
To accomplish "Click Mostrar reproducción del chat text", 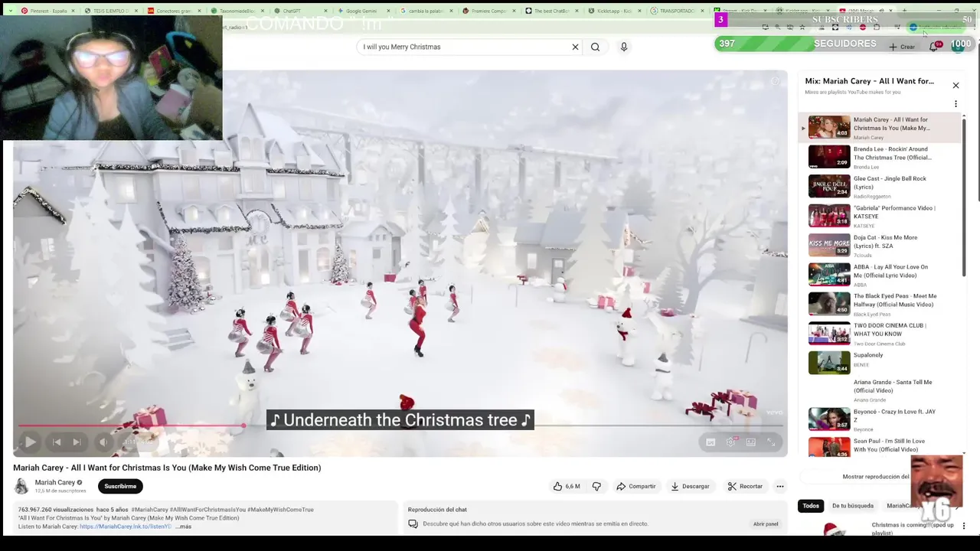I will coord(876,477).
